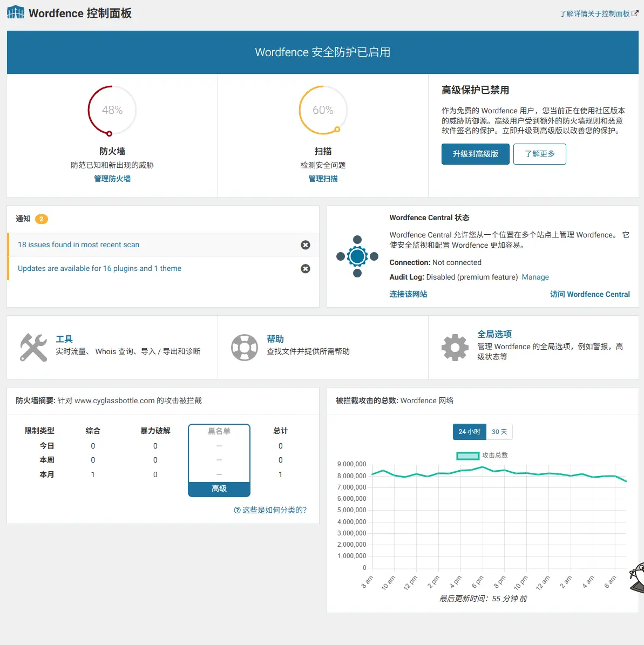The width and height of the screenshot is (644, 645).
Task: Click the 综合 column header
Action: (93, 431)
